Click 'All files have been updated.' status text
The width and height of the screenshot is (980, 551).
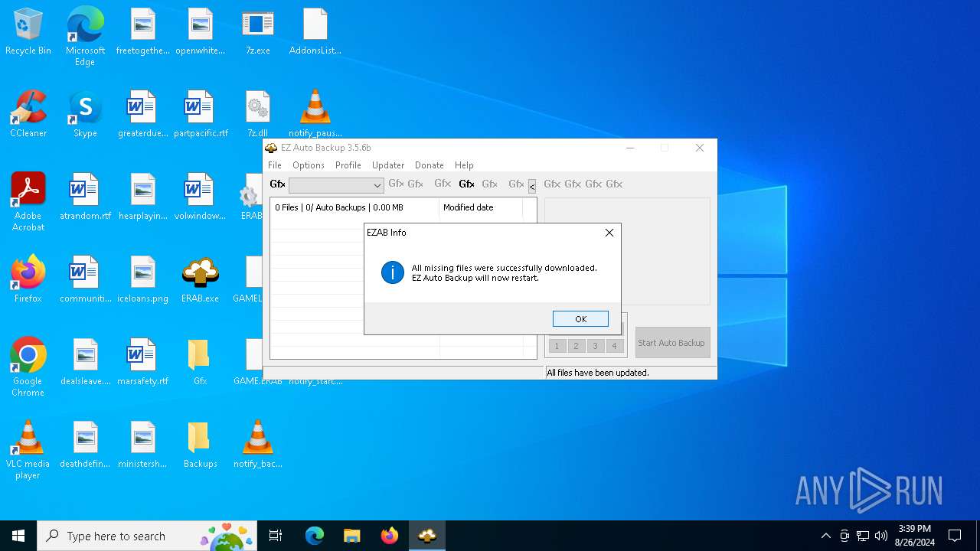coord(597,373)
